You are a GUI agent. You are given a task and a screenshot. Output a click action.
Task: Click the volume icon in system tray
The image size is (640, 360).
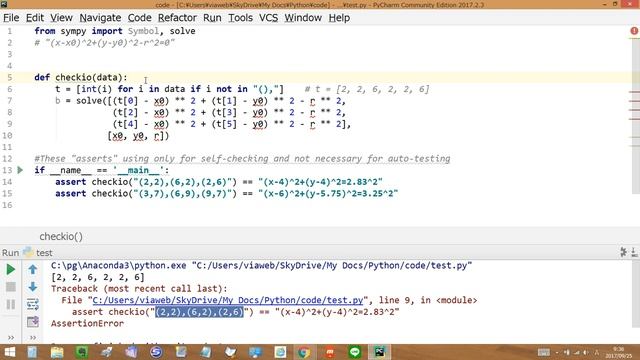(x=586, y=352)
